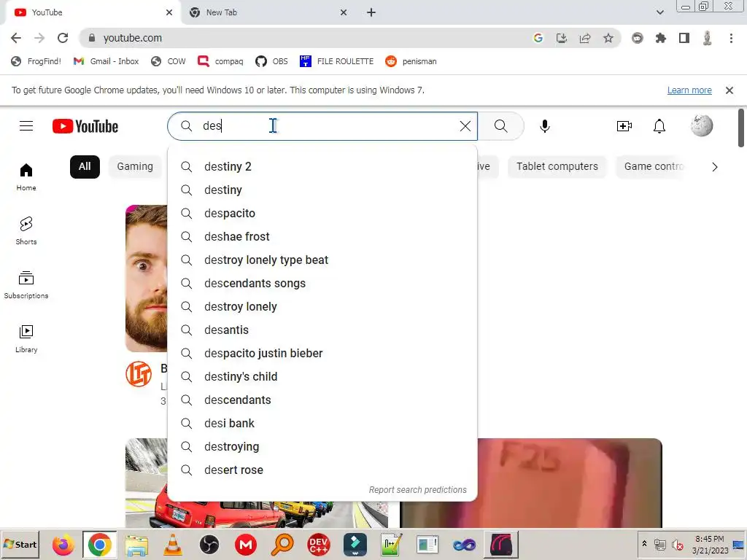The image size is (747, 560).
Task: Open COW bookmark
Action: pyautogui.click(x=169, y=61)
